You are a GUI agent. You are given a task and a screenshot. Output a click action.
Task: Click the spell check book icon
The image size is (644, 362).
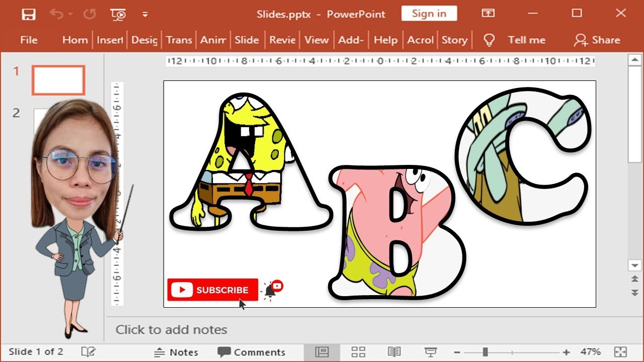(89, 352)
